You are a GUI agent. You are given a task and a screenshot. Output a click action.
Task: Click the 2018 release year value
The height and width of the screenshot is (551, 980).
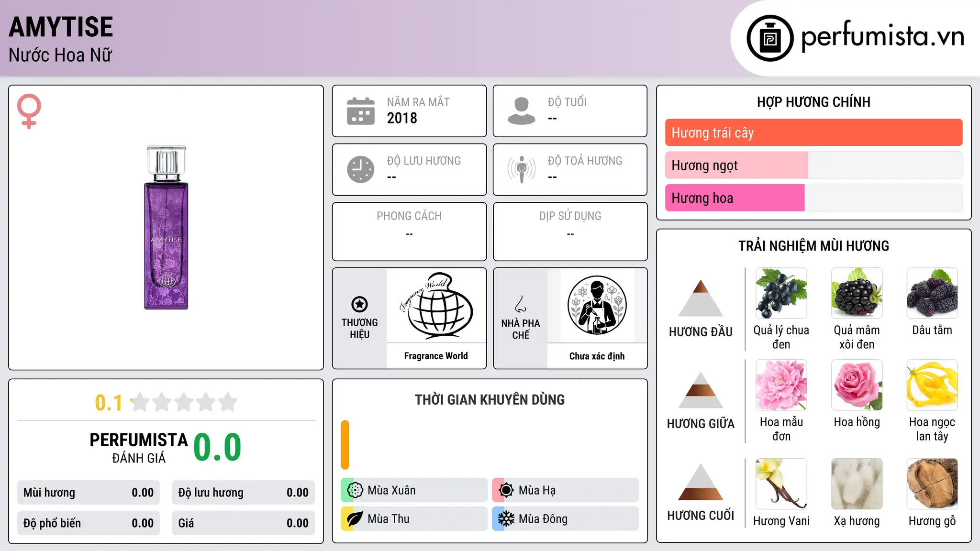tap(402, 118)
